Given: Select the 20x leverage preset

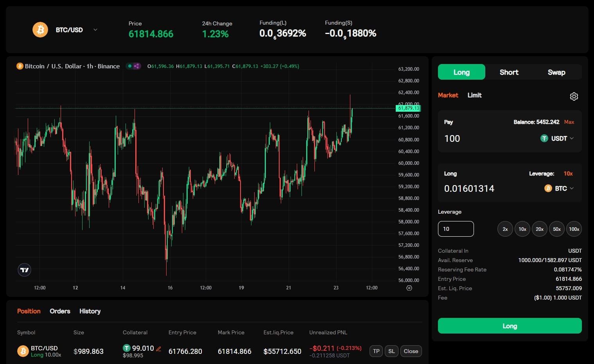Looking at the screenshot, I should point(539,229).
